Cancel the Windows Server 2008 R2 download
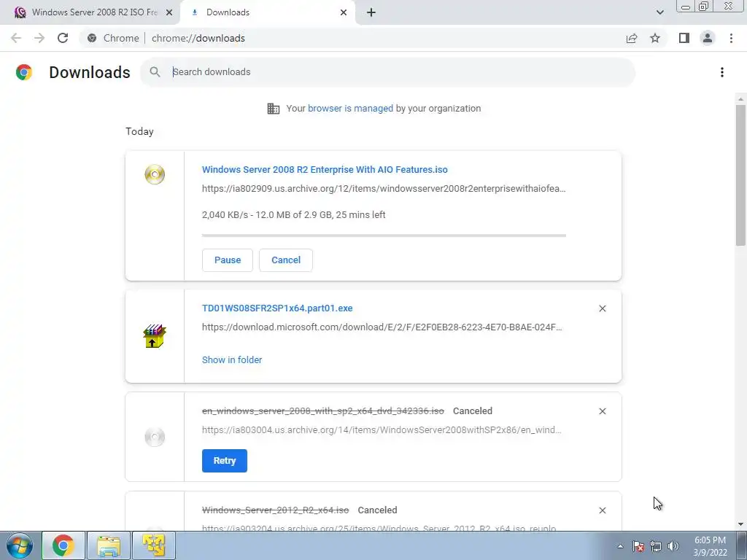Screen dimensions: 747x560 pyautogui.click(x=286, y=260)
